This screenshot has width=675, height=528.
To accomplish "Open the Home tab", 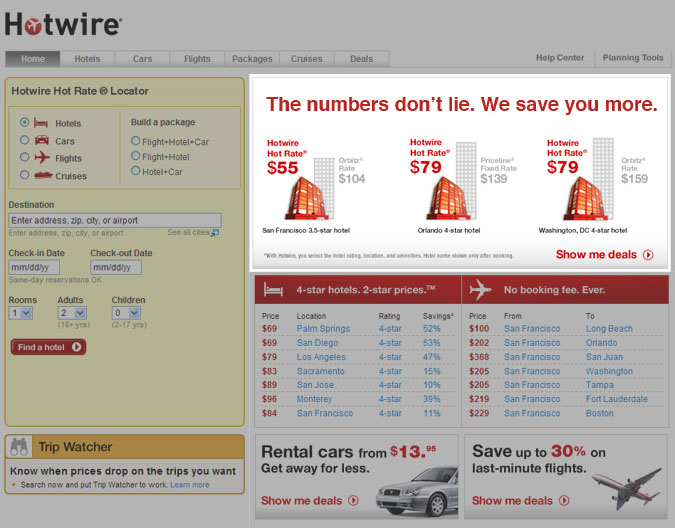I will [x=33, y=59].
